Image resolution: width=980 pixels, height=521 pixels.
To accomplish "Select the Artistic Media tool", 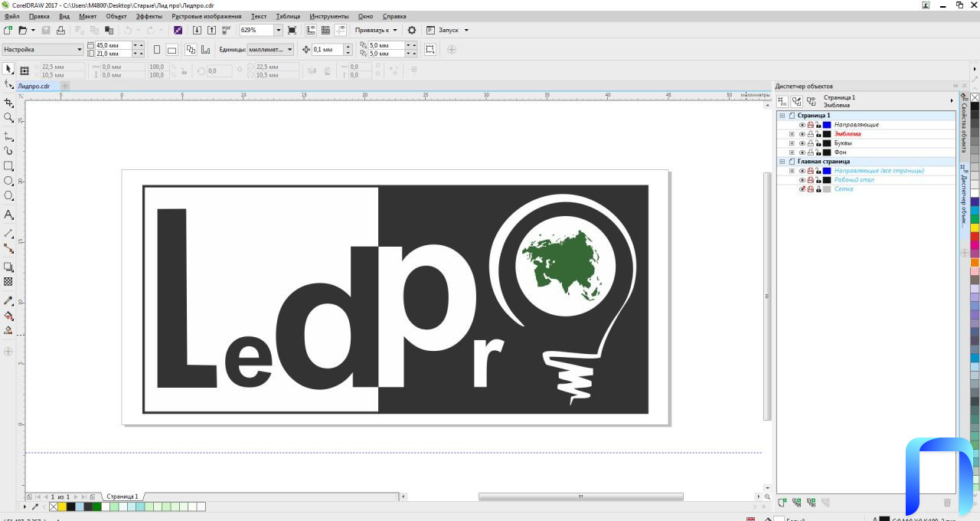I will pos(8,151).
